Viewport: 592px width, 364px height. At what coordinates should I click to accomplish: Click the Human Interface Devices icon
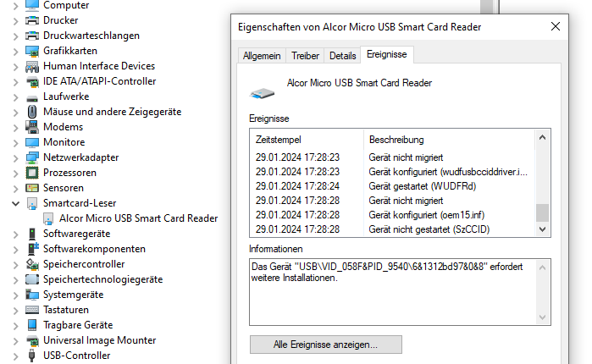pyautogui.click(x=32, y=66)
